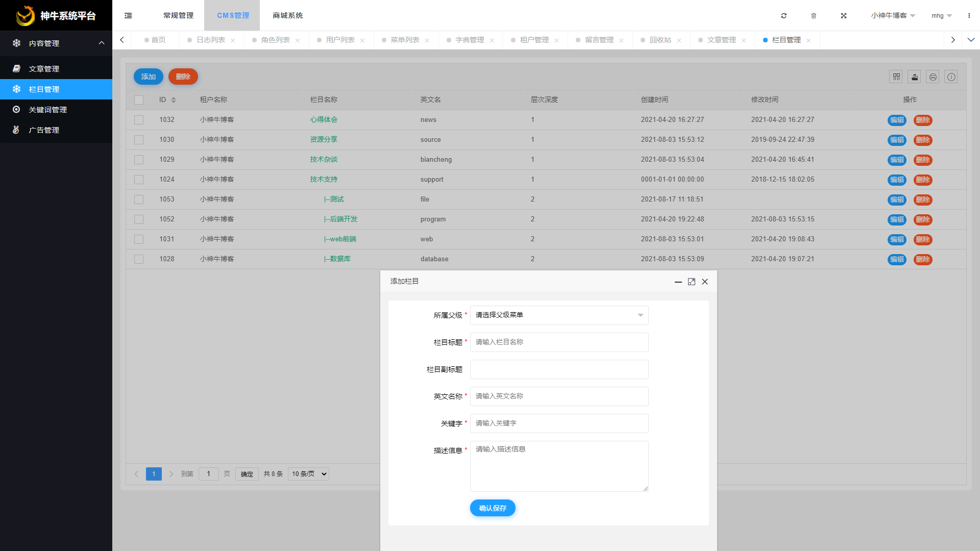Check the select-all checkbox in table header
Viewport: 980px width, 551px height.
(138, 99)
